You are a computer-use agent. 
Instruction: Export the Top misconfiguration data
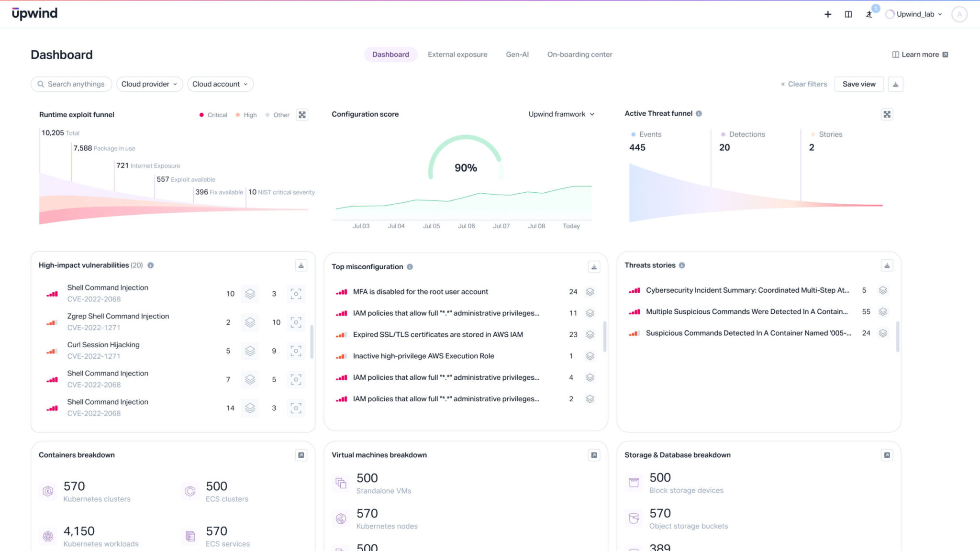pyautogui.click(x=593, y=267)
